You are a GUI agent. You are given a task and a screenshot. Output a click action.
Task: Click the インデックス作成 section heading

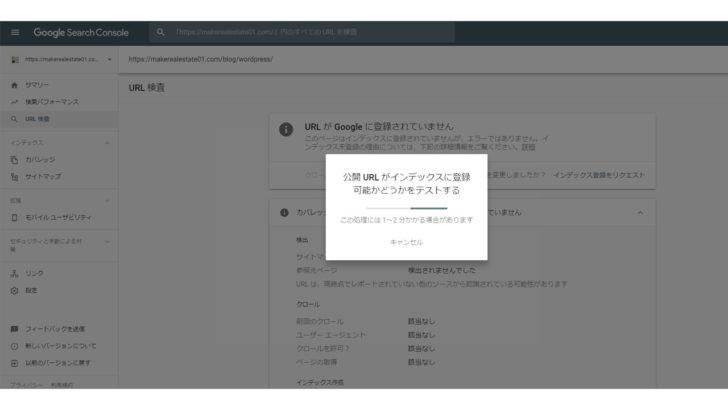click(320, 382)
